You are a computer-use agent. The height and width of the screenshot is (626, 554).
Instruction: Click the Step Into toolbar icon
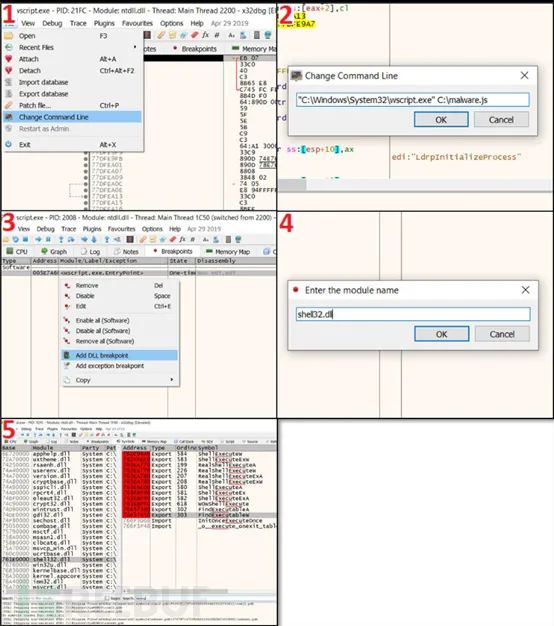click(61, 240)
